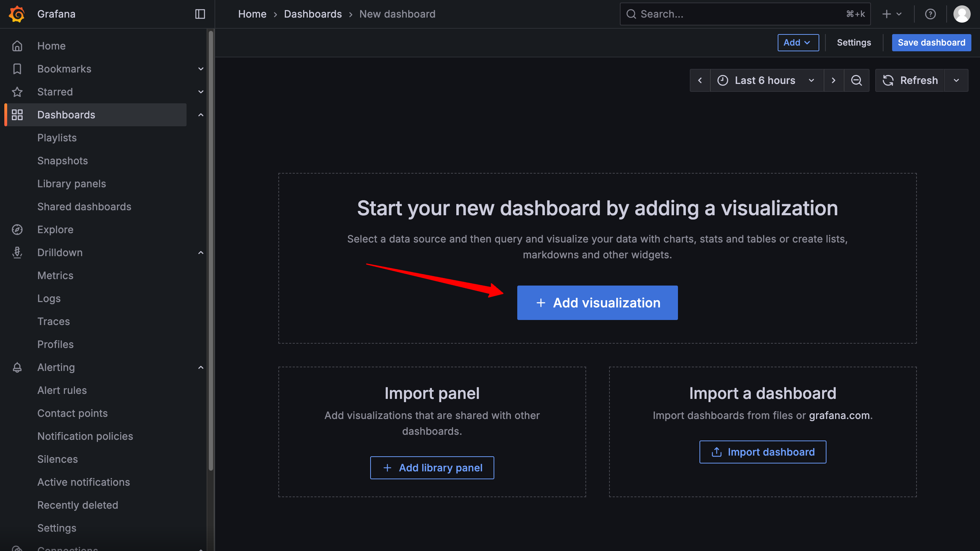The width and height of the screenshot is (980, 551).
Task: Open the help question mark icon
Action: click(930, 14)
